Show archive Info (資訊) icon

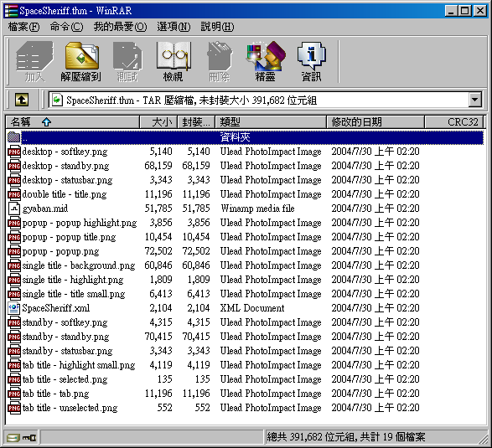pos(311,61)
